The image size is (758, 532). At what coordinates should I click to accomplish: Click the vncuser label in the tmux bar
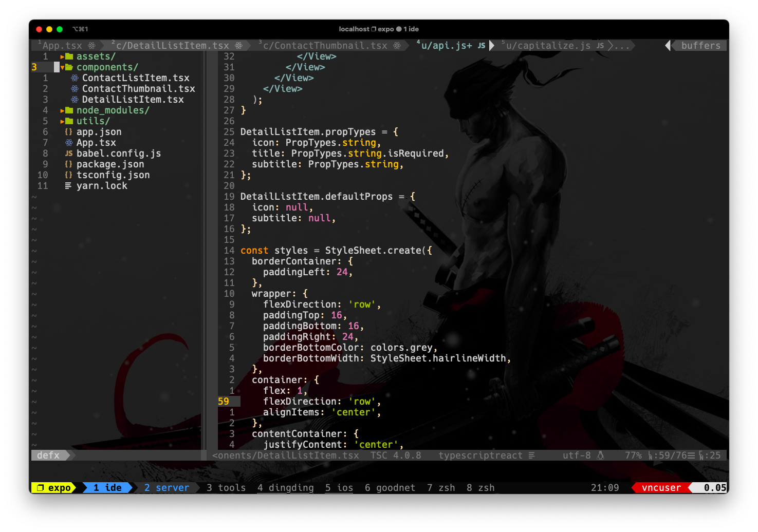point(661,488)
